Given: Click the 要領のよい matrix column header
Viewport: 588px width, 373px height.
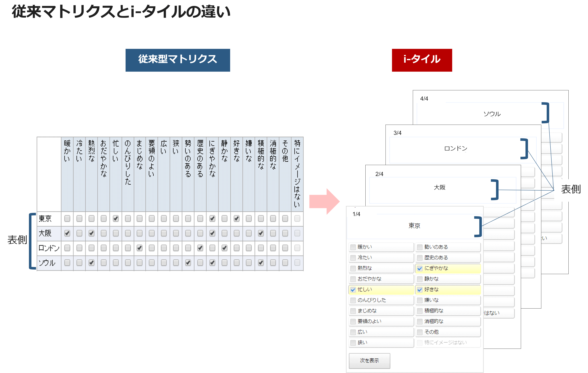Looking at the screenshot, I should 152,174.
